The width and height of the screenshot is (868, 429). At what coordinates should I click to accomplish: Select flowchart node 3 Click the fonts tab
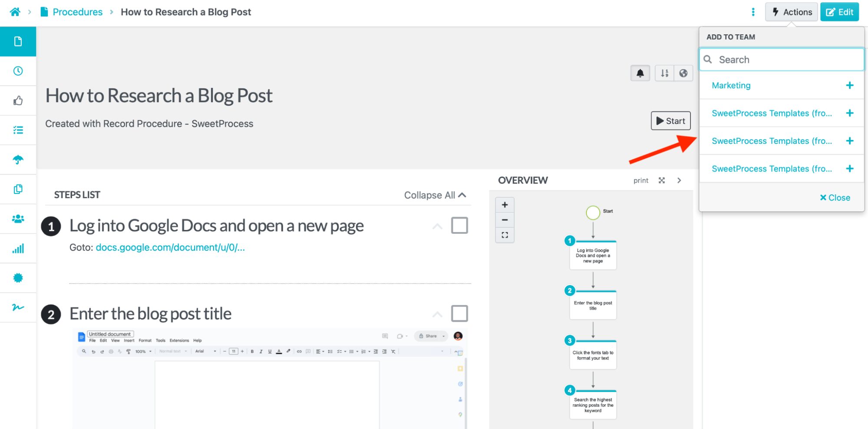(593, 355)
